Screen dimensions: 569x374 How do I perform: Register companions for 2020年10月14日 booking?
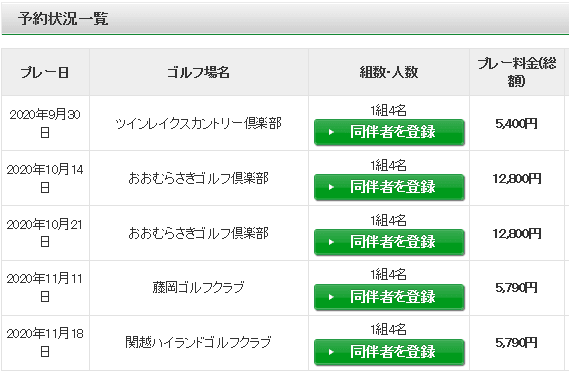389,187
